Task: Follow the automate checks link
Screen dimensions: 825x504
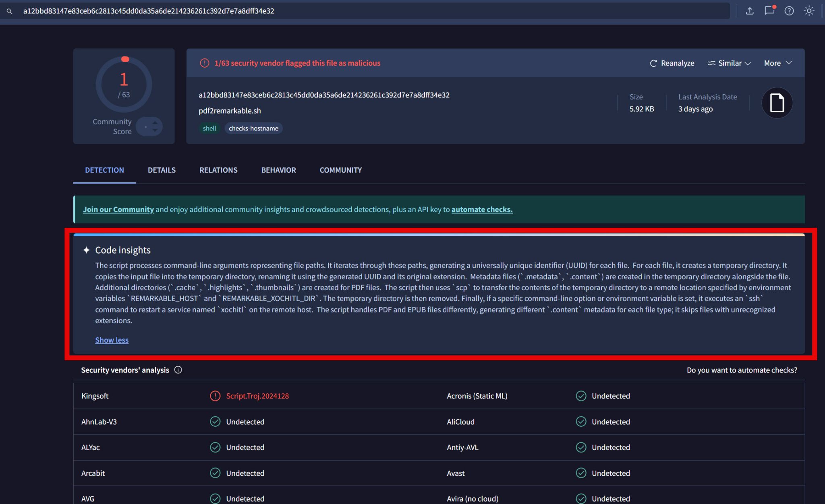Action: (482, 209)
